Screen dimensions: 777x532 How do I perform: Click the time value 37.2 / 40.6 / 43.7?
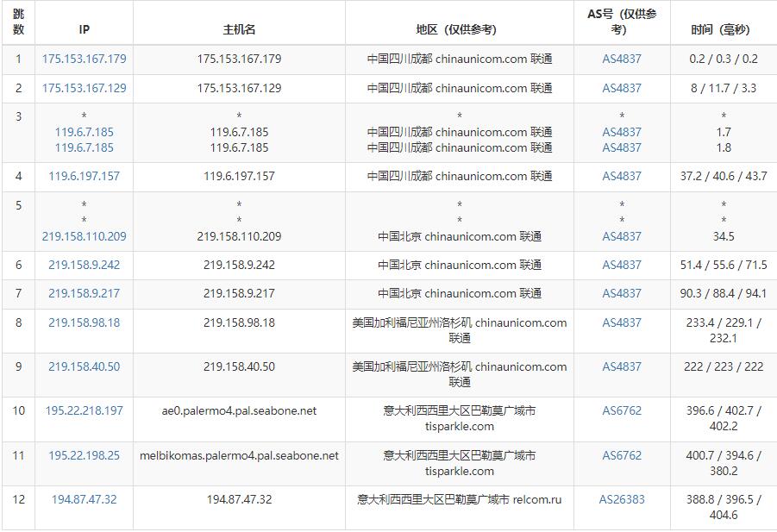724,177
